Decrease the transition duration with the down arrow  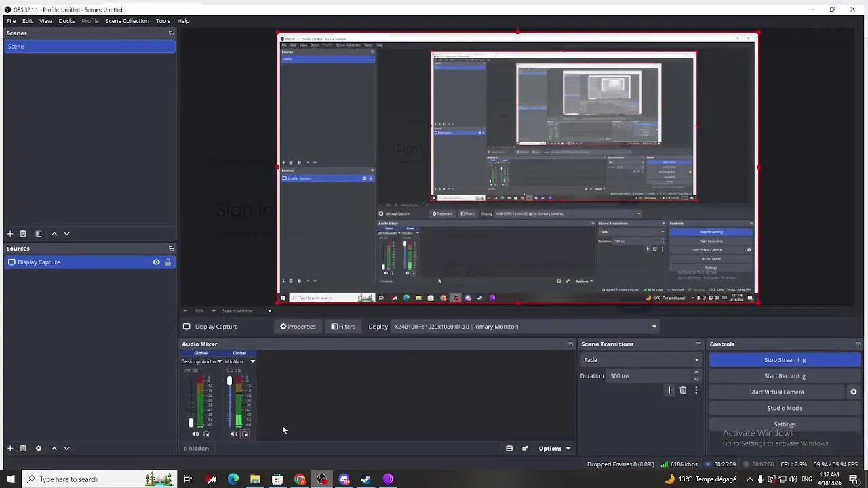point(696,379)
